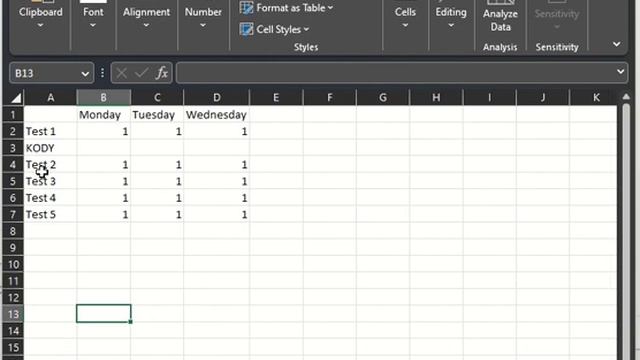Click the Wednesday cell

[217, 115]
